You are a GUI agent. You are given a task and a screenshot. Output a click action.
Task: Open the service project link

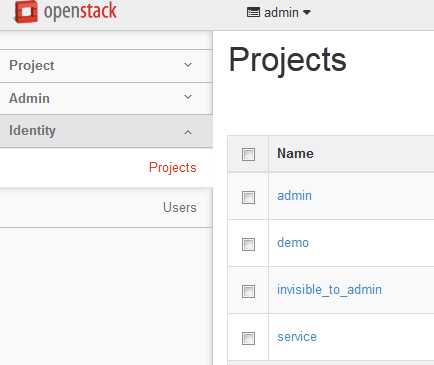pos(297,337)
